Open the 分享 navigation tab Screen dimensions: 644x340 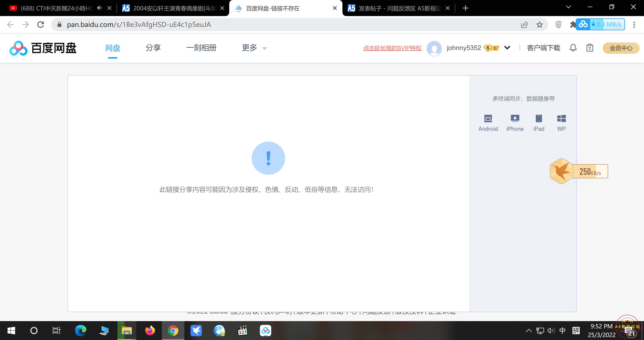tap(153, 48)
